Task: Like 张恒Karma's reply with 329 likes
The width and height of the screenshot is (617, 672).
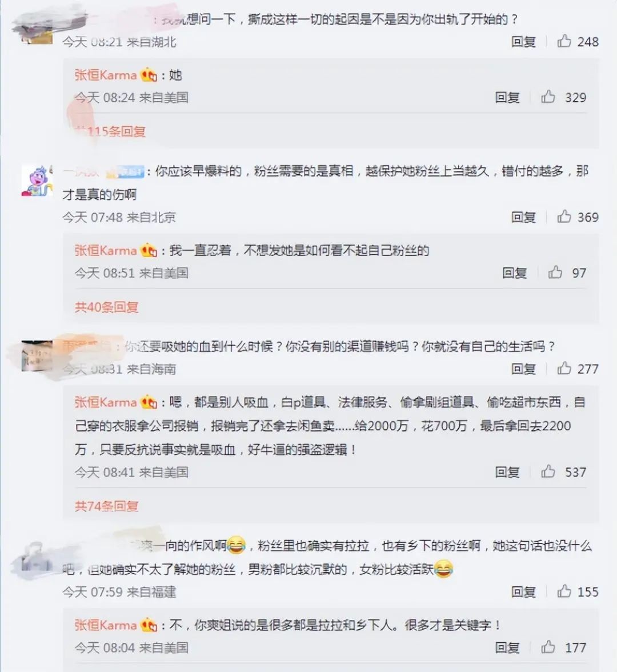Action: pos(548,97)
